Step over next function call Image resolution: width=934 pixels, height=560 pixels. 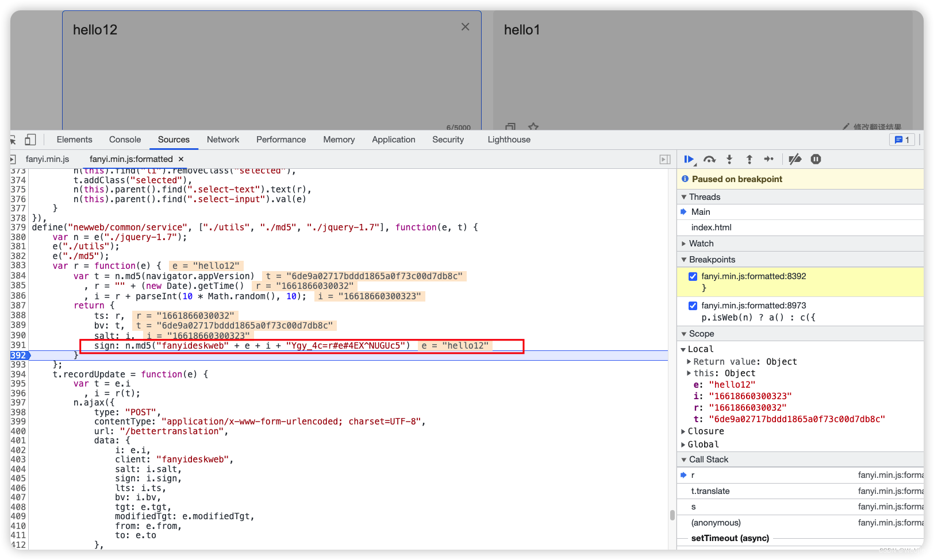coord(709,160)
